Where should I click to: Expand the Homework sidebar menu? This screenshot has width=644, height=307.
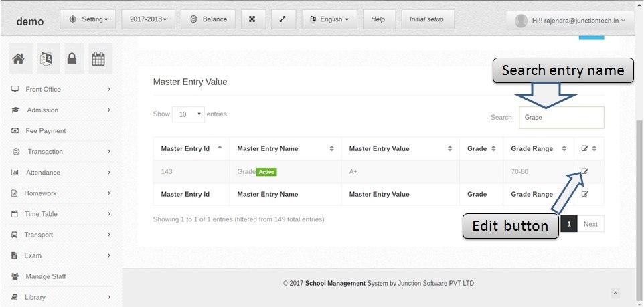tap(61, 193)
